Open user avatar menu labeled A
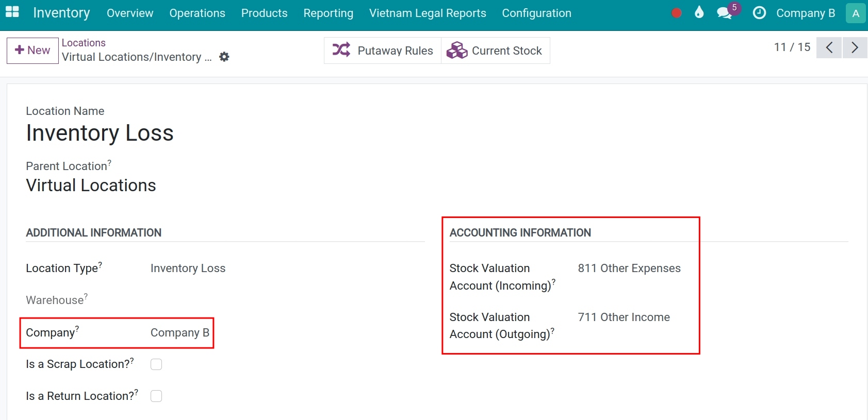868x420 pixels. pos(856,13)
